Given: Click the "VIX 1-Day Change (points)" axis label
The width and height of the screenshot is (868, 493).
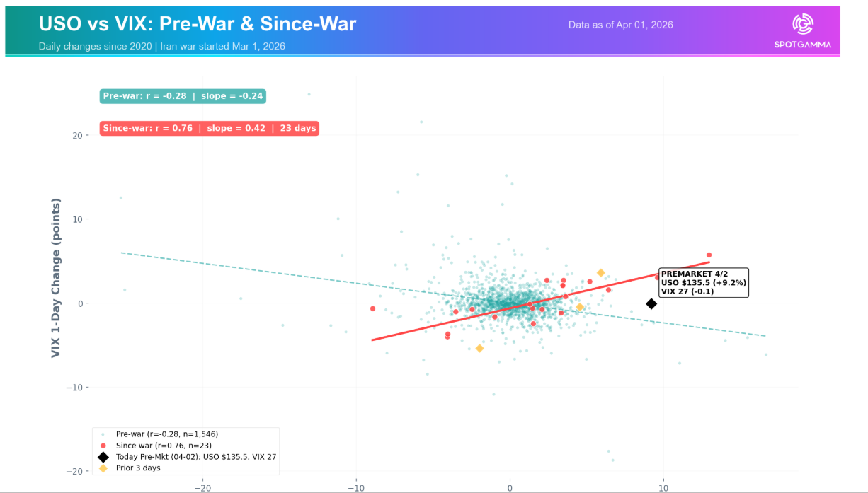Looking at the screenshot, I should [x=55, y=277].
